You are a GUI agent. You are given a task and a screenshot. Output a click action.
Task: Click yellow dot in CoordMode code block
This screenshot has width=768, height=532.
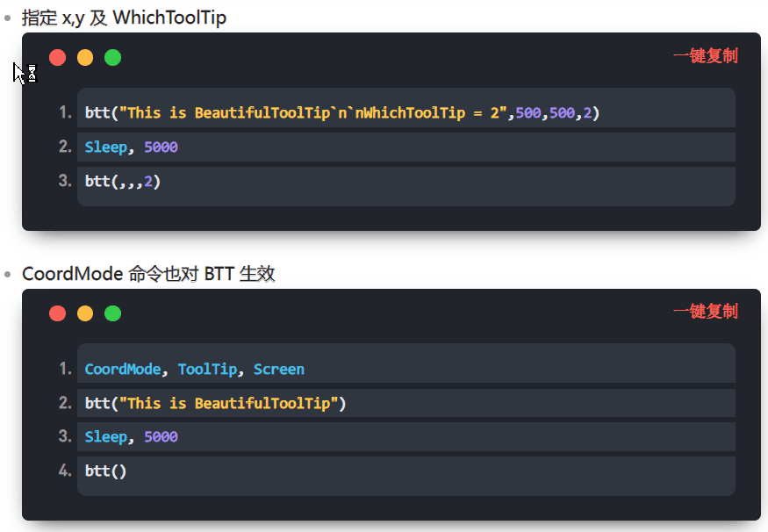85,313
